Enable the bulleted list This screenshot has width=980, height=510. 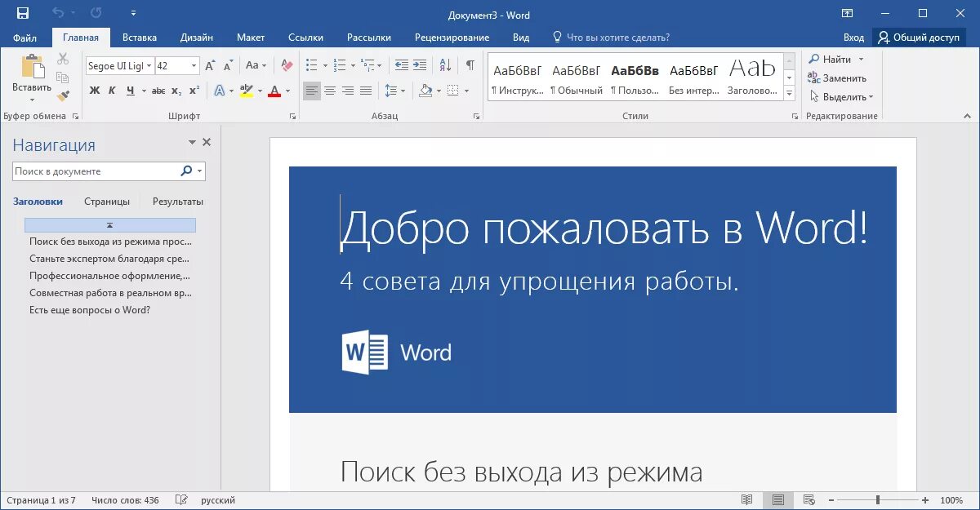pyautogui.click(x=311, y=64)
